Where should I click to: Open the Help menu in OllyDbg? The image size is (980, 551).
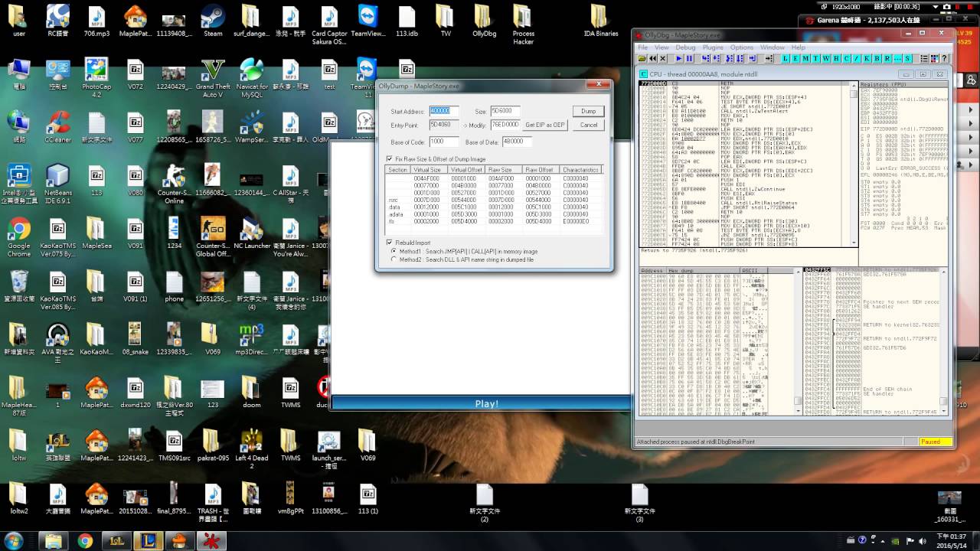click(x=798, y=47)
